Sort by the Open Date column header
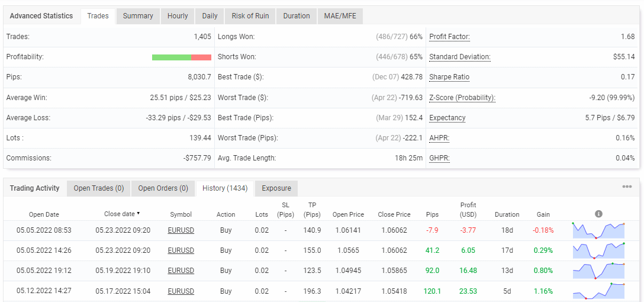This screenshot has height=302, width=644. pyautogui.click(x=44, y=214)
